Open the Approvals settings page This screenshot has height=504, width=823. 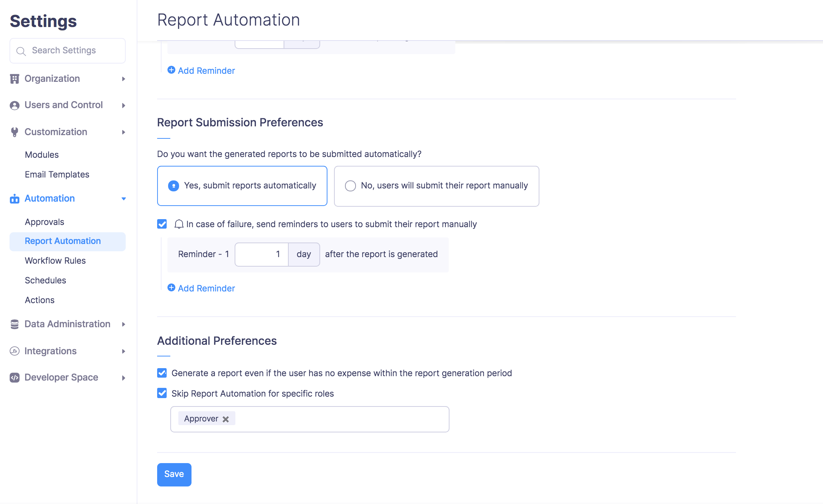(x=45, y=222)
